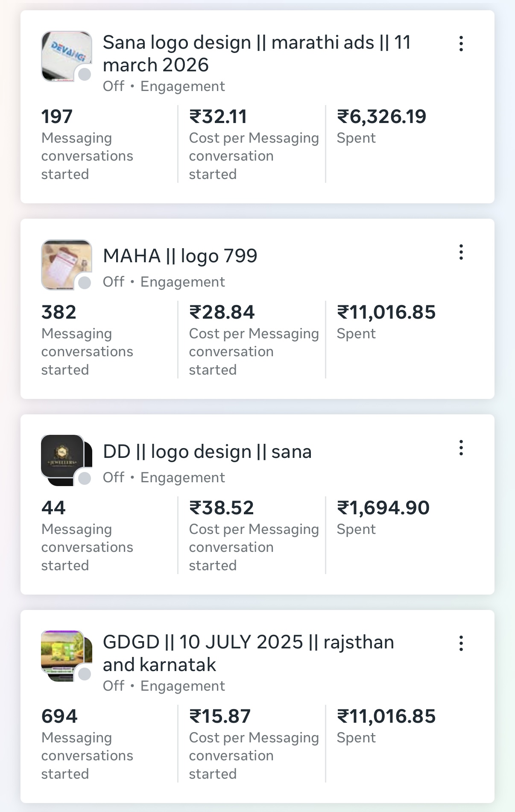Open the DD || logo design || sana title
The image size is (515, 812).
tap(207, 452)
